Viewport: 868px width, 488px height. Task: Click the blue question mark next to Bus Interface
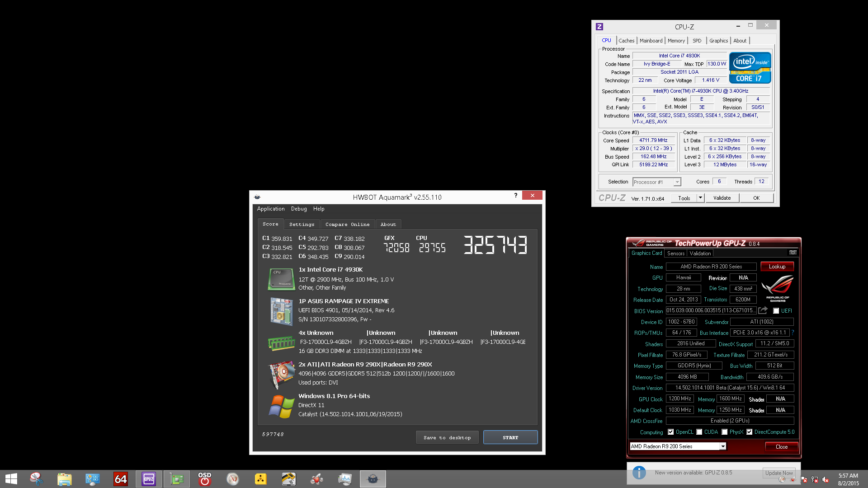pos(793,333)
